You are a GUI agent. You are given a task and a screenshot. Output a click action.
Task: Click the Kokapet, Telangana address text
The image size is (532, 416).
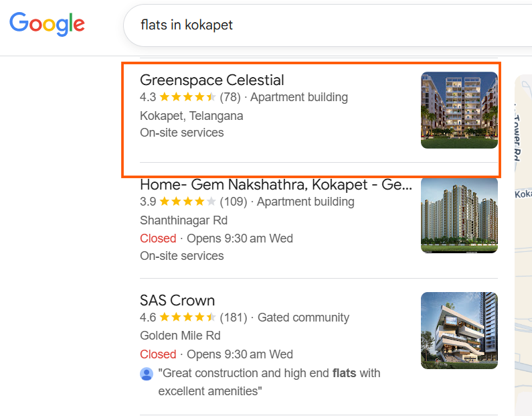191,116
